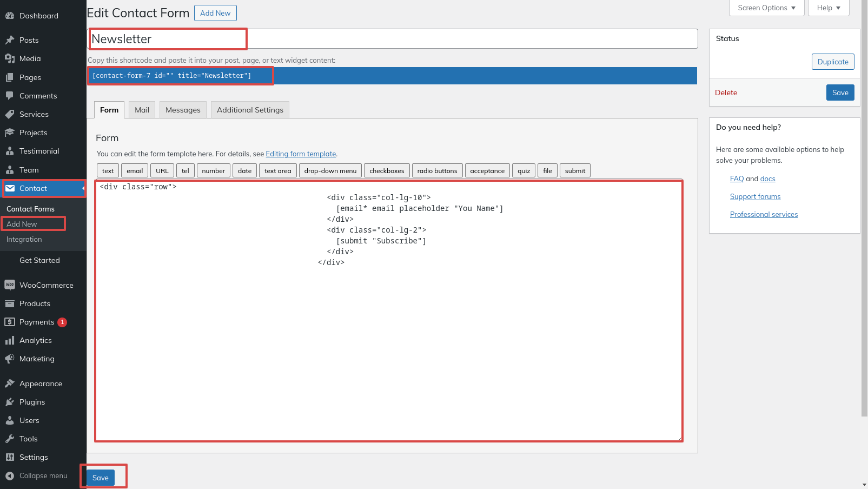Click the Pages icon in sidebar
Image resolution: width=868 pixels, height=489 pixels.
10,77
